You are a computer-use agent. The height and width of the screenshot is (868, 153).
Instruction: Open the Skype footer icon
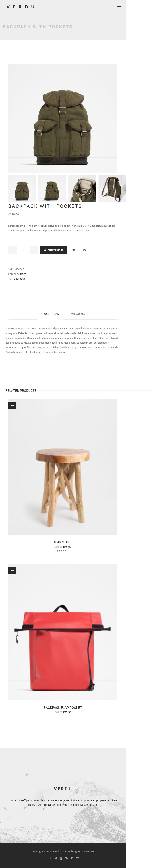click(x=72, y=858)
